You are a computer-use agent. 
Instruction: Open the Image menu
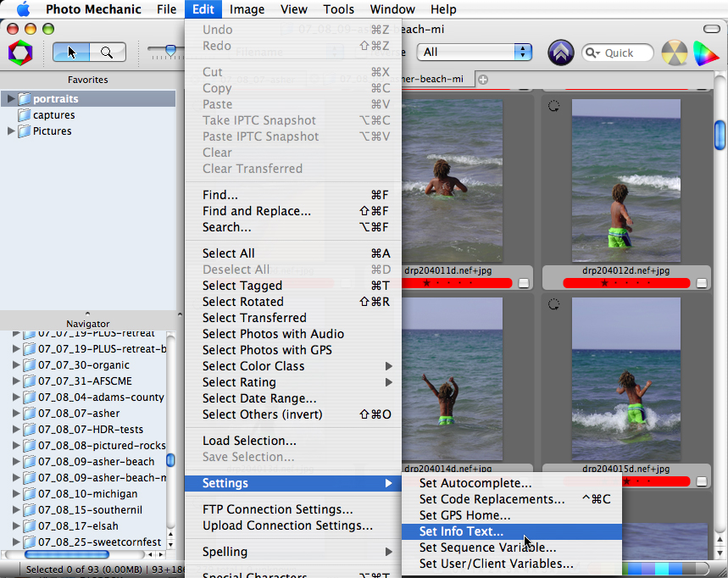(x=247, y=9)
